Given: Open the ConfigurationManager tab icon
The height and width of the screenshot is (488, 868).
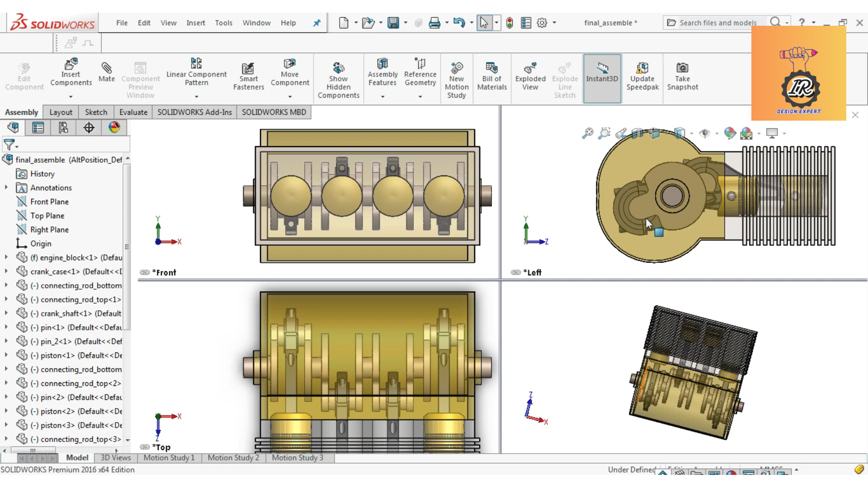Looking at the screenshot, I should coord(63,128).
